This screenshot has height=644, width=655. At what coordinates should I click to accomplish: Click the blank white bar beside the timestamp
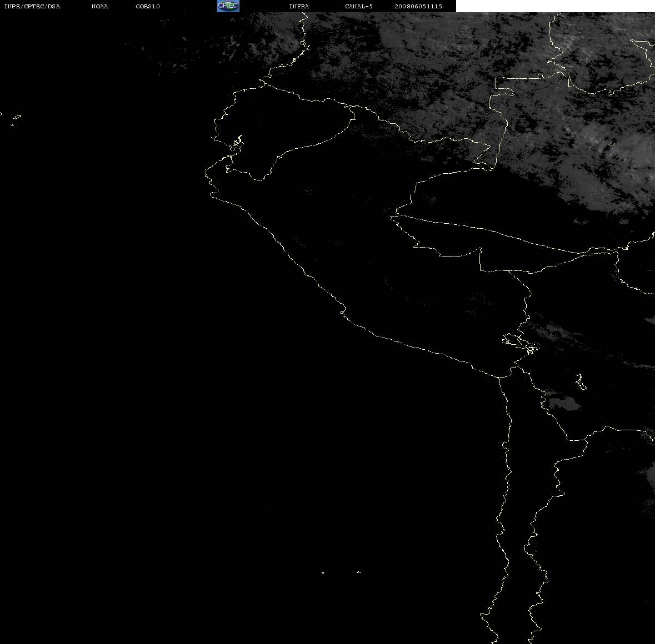click(555, 6)
